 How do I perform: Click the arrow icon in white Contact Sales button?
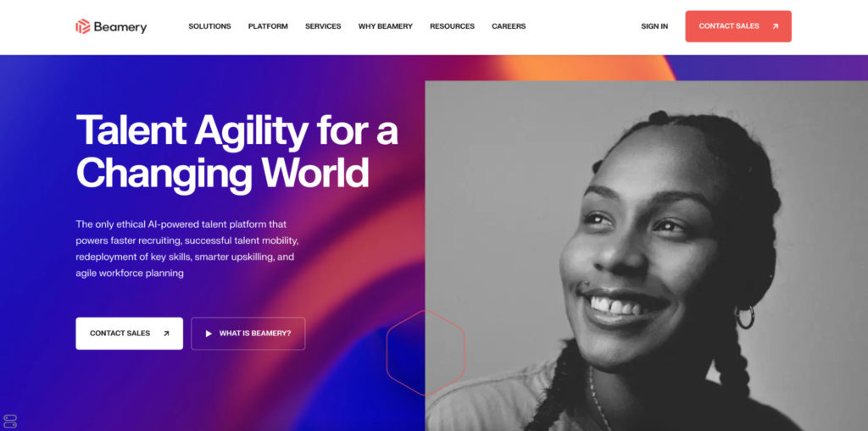[166, 334]
